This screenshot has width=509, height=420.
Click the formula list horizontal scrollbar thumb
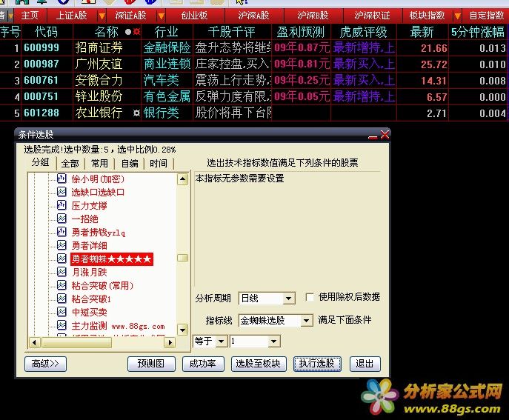[76, 342]
